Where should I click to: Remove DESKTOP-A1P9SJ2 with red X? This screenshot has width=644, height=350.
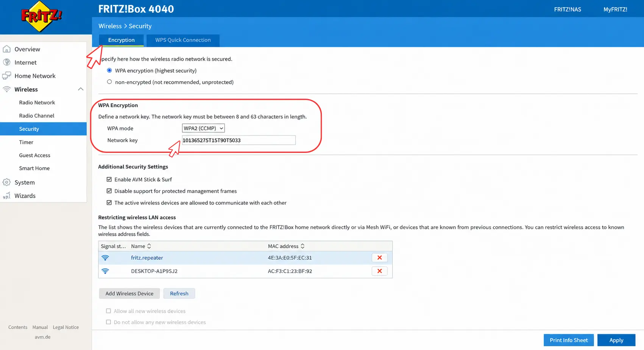[379, 271]
